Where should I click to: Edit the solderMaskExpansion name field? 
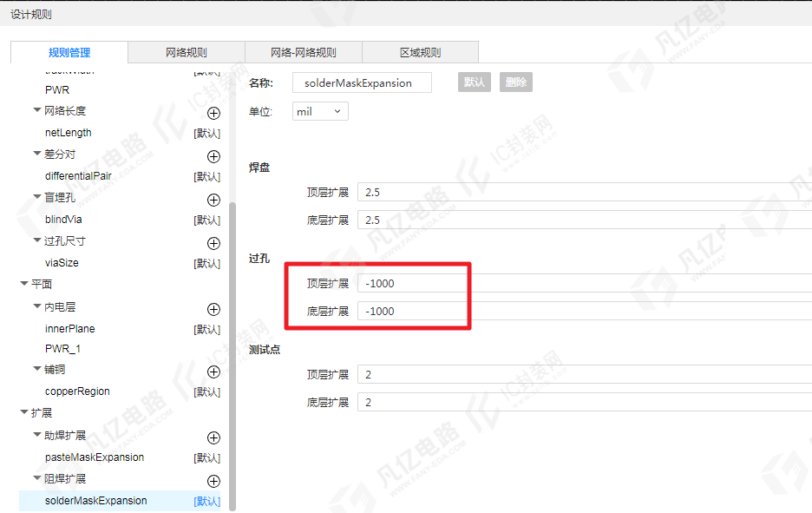pyautogui.click(x=362, y=83)
